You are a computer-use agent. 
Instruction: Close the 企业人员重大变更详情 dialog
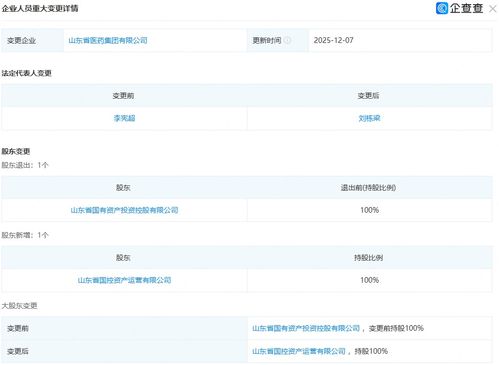click(x=493, y=9)
